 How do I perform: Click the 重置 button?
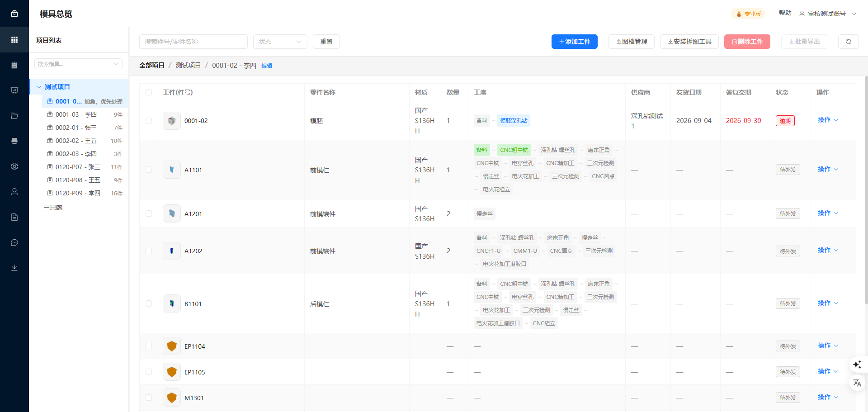pyautogui.click(x=326, y=42)
